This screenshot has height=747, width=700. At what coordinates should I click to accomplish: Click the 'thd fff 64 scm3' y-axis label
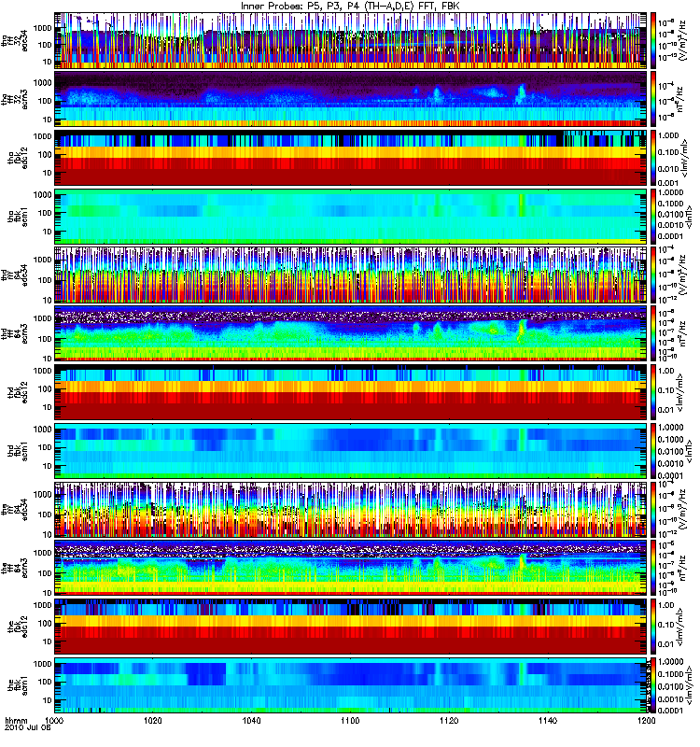tap(15, 333)
